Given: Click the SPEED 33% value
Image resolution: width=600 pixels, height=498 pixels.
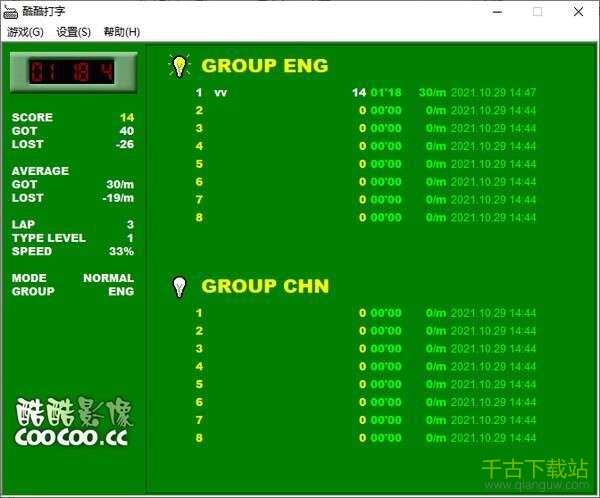Looking at the screenshot, I should tap(121, 252).
